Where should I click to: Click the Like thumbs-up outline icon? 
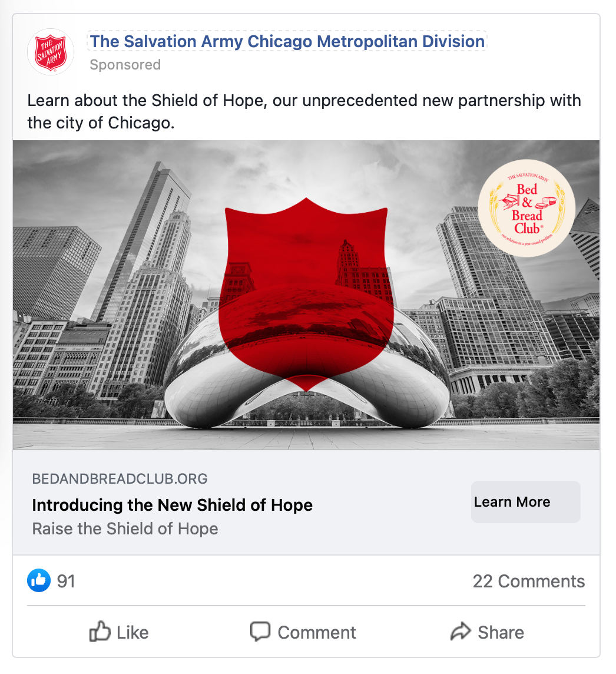(x=100, y=632)
